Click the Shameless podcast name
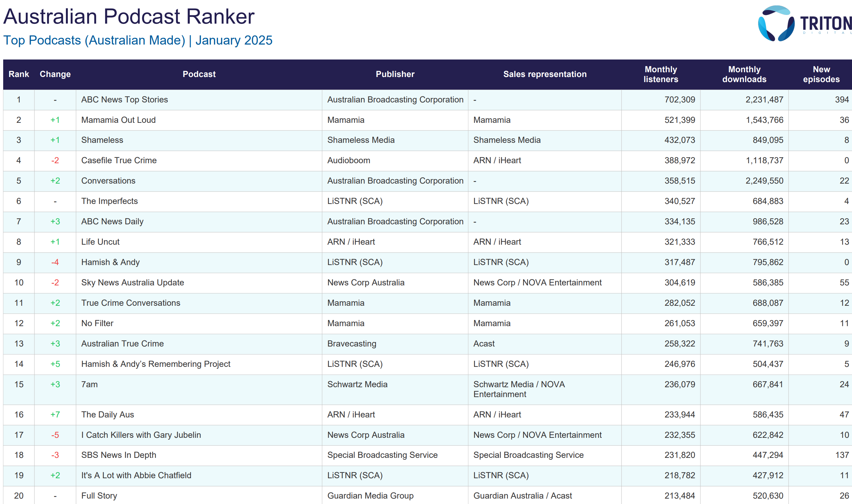Image resolution: width=852 pixels, height=504 pixels. (x=102, y=140)
